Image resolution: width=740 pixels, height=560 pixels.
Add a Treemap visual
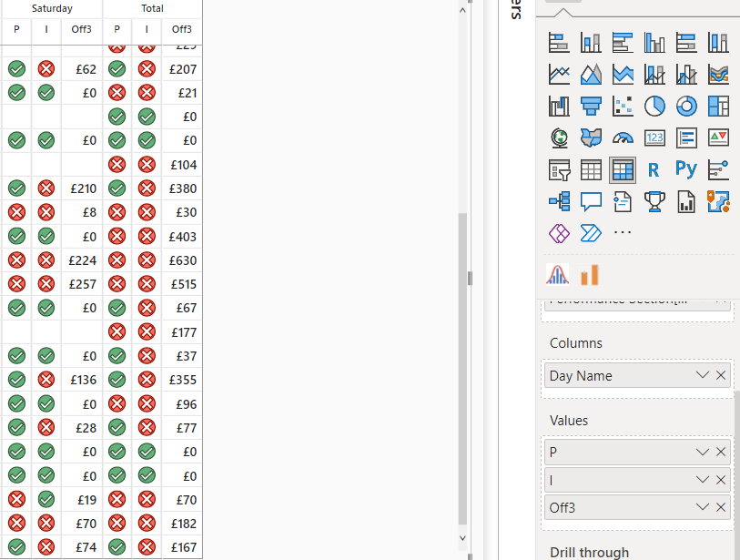[718, 107]
